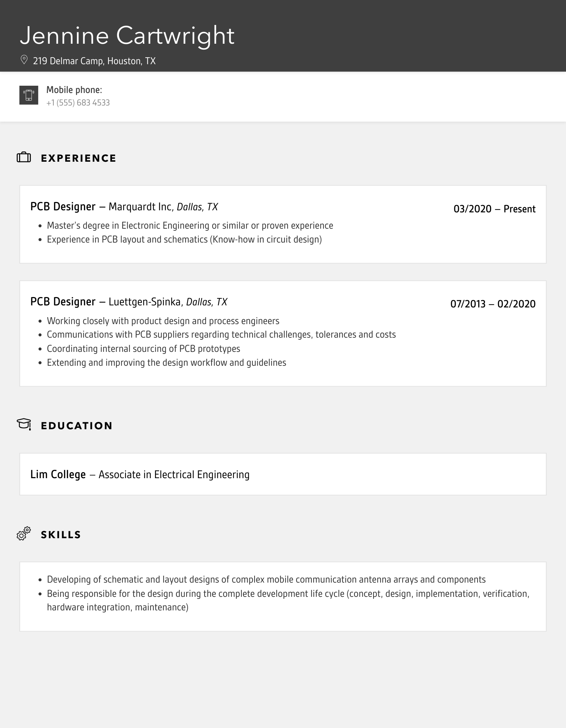Click the 07/2013 – 02/2020 date range
The image size is (566, 728).
pyautogui.click(x=493, y=304)
